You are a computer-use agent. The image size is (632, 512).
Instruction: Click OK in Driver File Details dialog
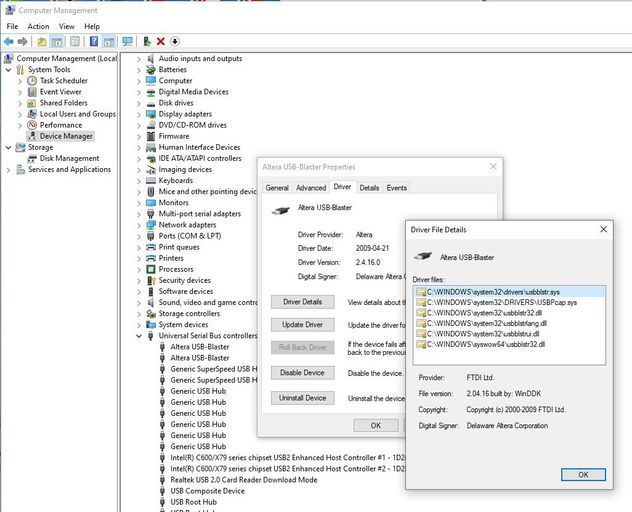click(583, 475)
